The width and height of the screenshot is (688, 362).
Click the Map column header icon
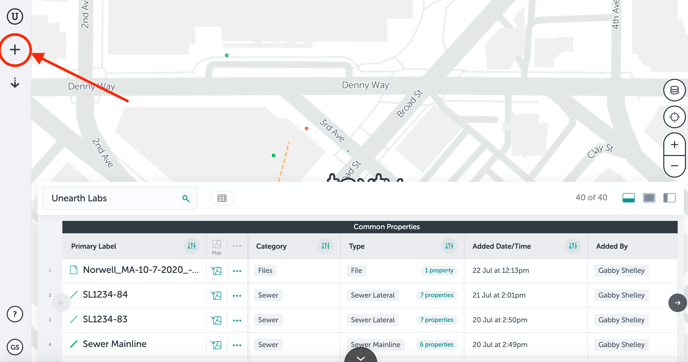pyautogui.click(x=216, y=247)
